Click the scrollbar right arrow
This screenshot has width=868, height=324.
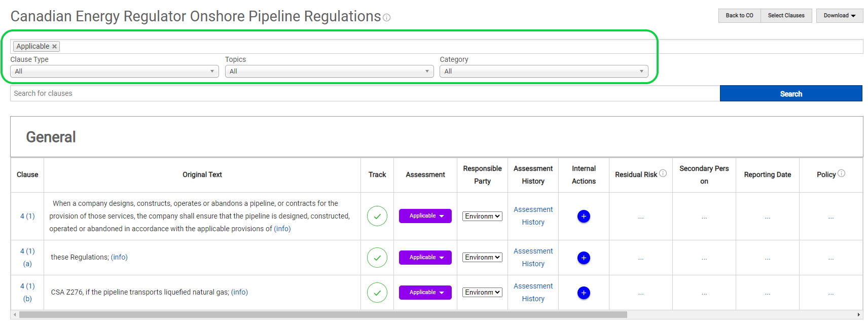point(859,315)
